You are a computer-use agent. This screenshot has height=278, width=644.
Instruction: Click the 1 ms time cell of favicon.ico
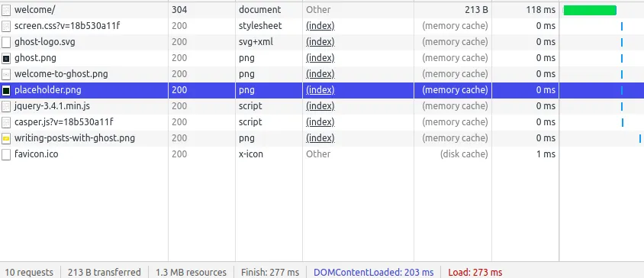click(546, 154)
